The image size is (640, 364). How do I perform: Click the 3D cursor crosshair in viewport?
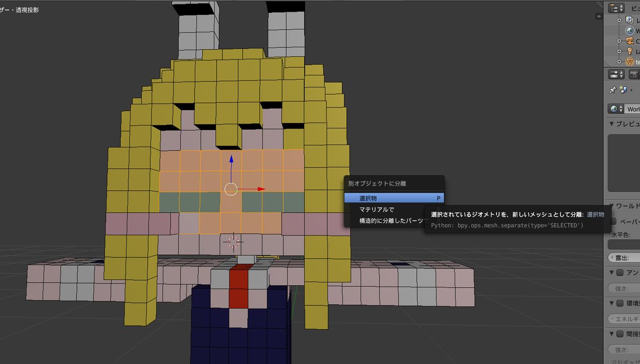(233, 242)
